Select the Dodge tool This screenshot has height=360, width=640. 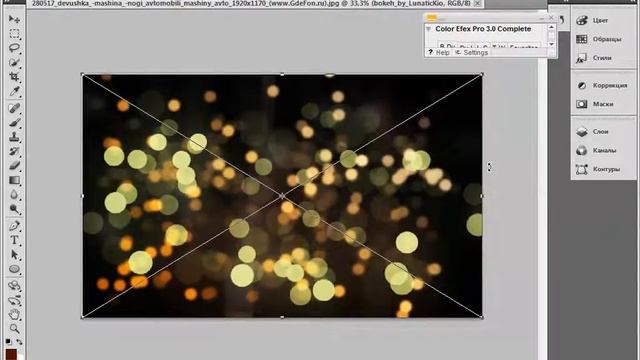(x=14, y=209)
